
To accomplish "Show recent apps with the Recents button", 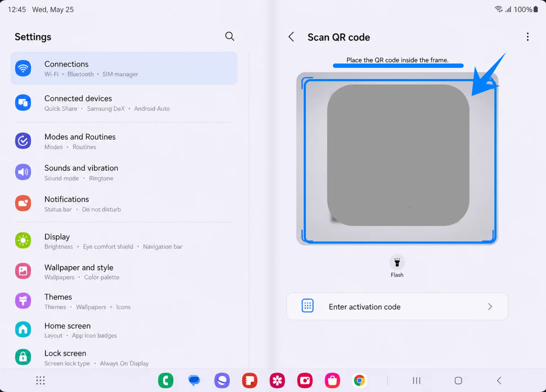I will tap(417, 380).
